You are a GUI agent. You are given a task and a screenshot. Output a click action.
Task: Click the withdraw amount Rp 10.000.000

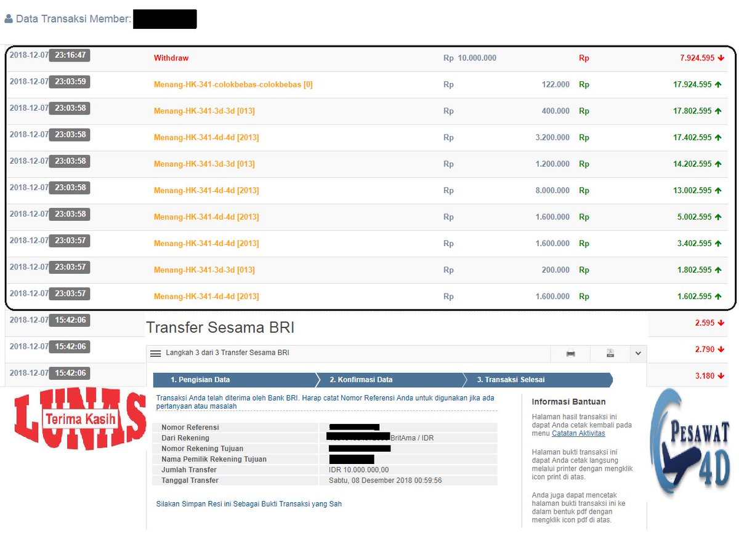point(470,58)
